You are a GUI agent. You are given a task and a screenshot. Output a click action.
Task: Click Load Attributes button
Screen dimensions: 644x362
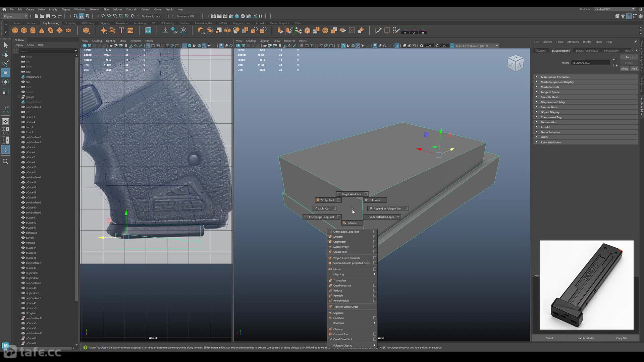[585, 338]
